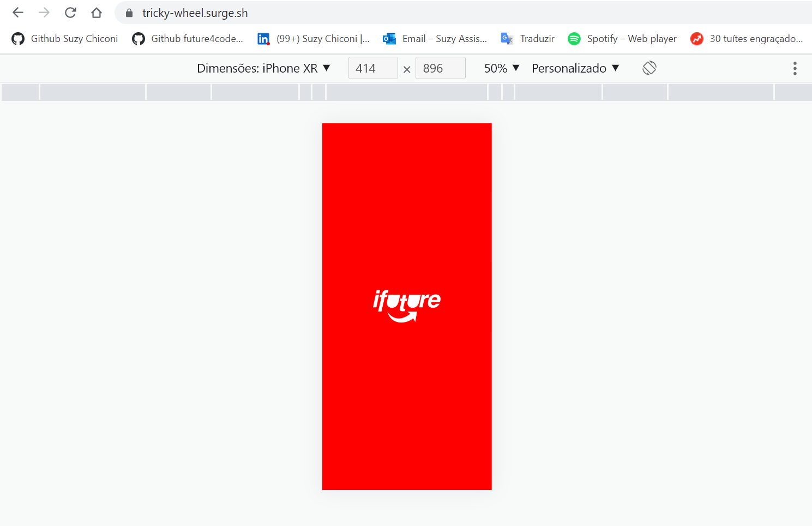
Task: Click the browser forward arrow
Action: pyautogui.click(x=44, y=13)
